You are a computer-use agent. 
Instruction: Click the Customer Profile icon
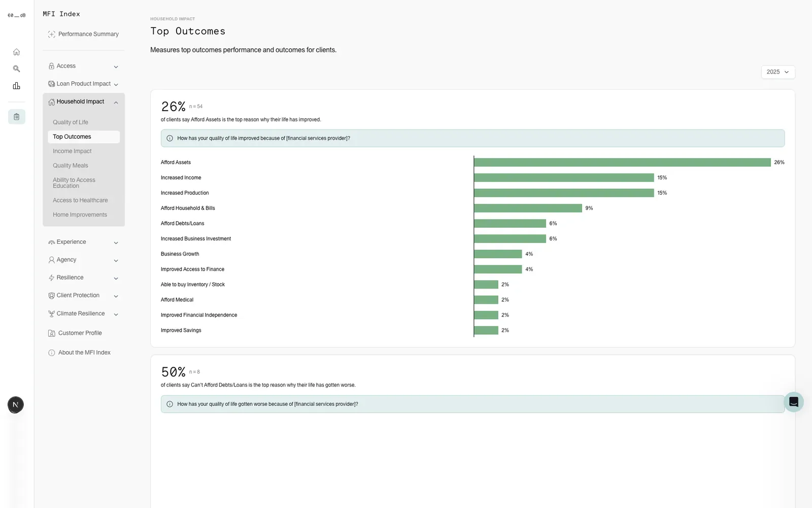[x=51, y=333]
